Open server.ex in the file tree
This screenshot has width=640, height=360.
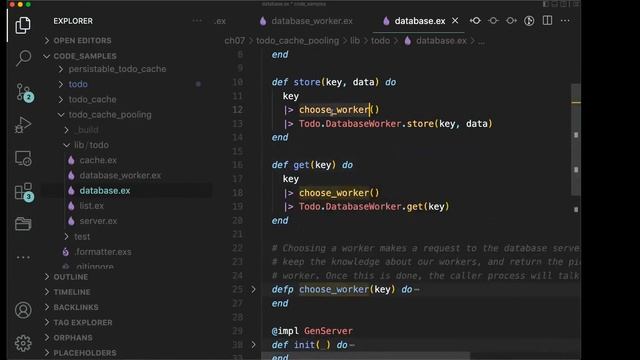pyautogui.click(x=98, y=221)
